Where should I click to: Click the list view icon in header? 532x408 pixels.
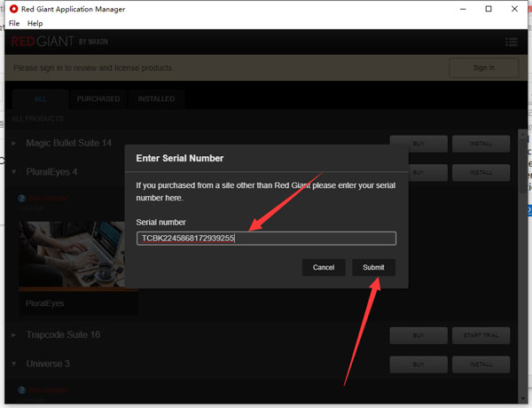511,42
